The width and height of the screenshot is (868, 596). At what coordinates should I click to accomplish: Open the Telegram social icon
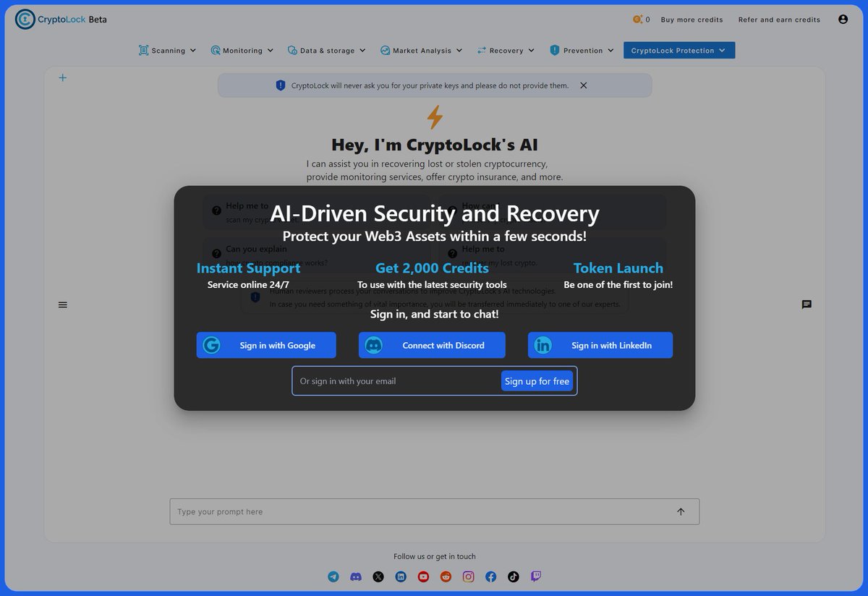coord(333,576)
